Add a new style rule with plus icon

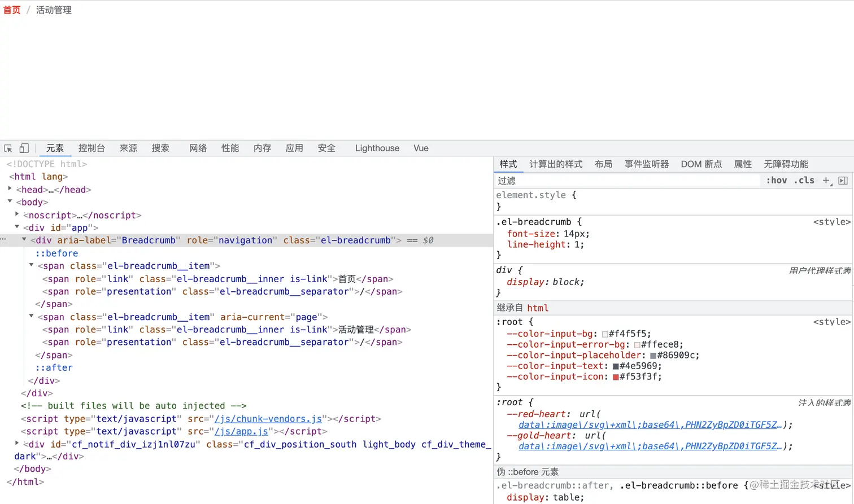[x=826, y=181]
